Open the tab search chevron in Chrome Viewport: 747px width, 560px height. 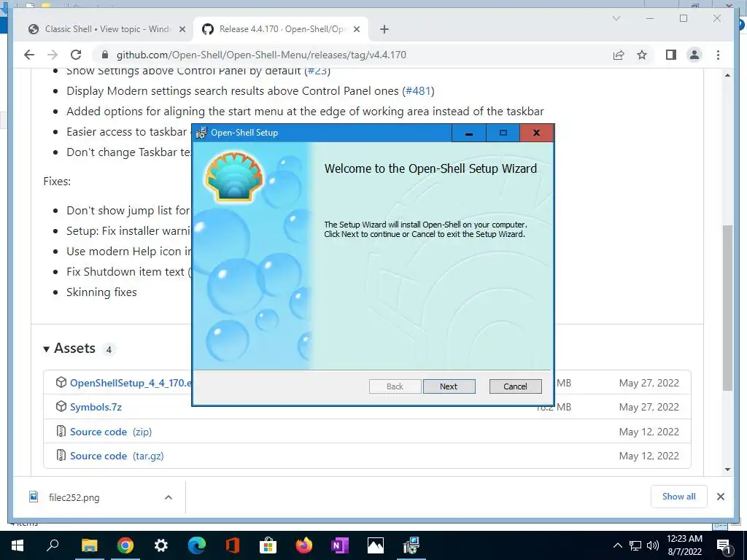point(616,18)
